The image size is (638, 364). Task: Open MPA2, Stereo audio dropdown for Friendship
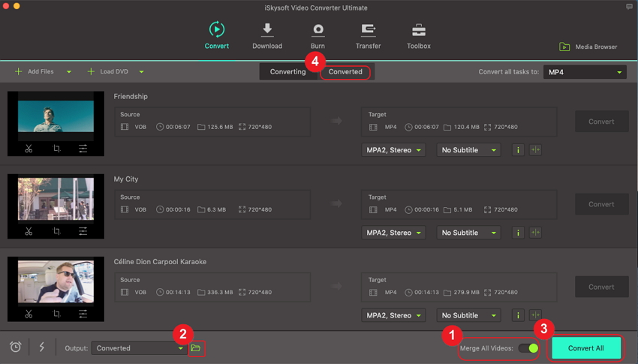click(x=393, y=150)
